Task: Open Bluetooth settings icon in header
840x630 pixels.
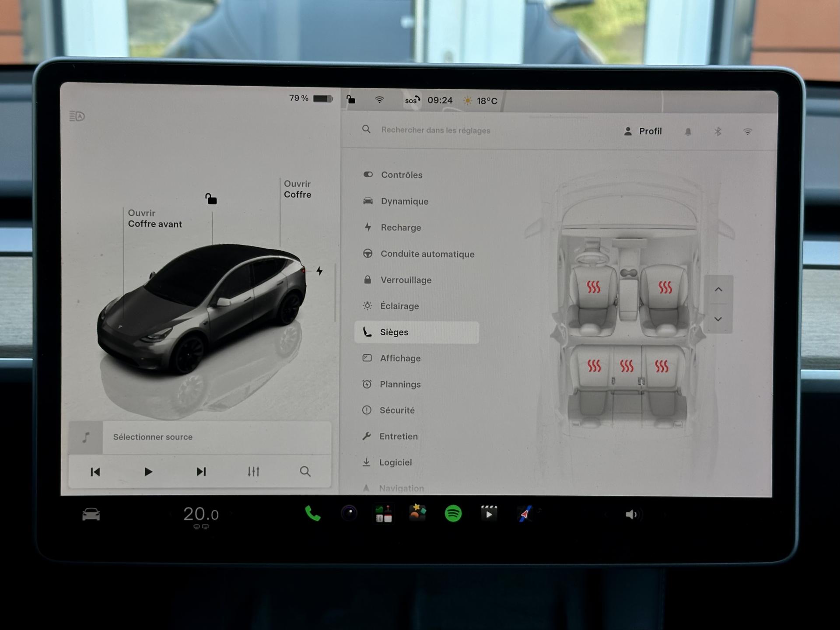Action: coord(717,131)
